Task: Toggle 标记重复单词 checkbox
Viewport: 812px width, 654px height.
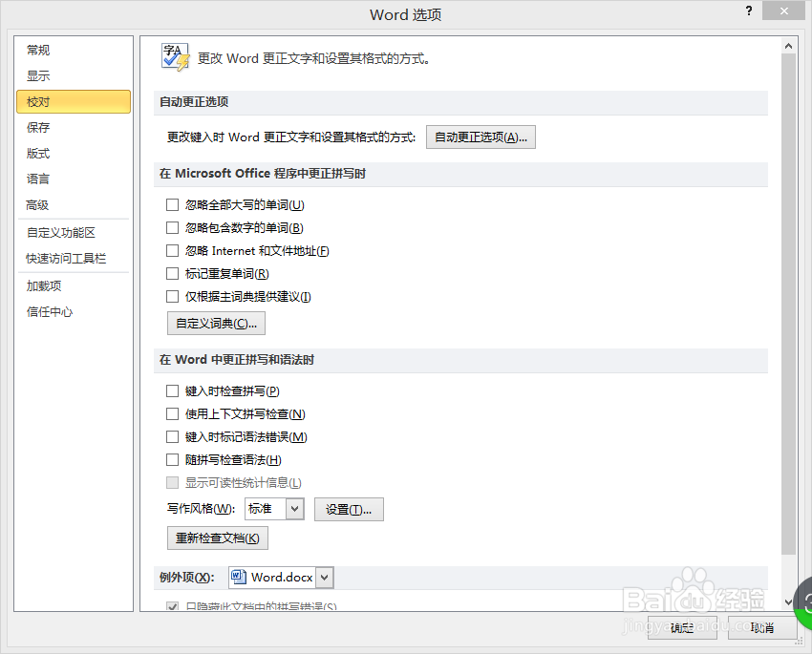Action: point(173,274)
